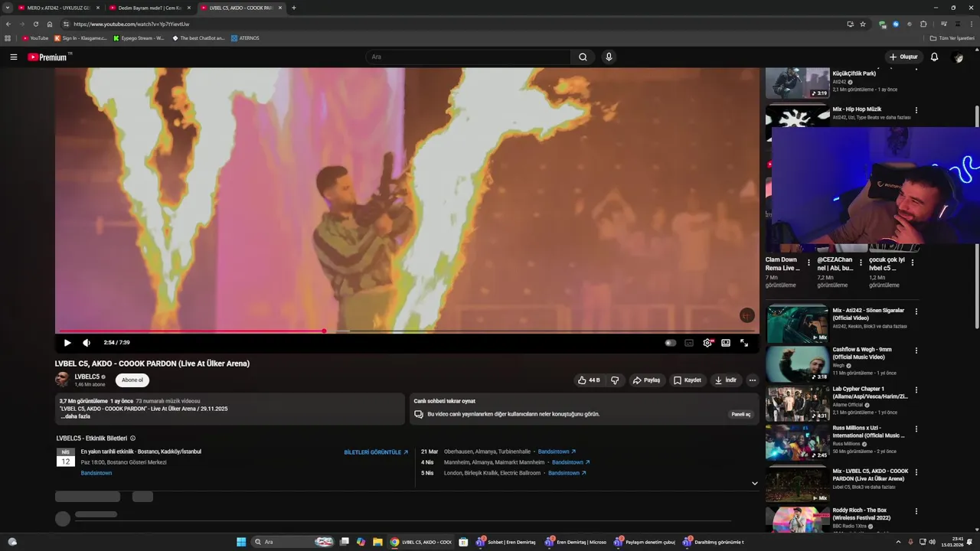The width and height of the screenshot is (980, 551).
Task: Open LVBELC5 channel avatar
Action: (62, 380)
